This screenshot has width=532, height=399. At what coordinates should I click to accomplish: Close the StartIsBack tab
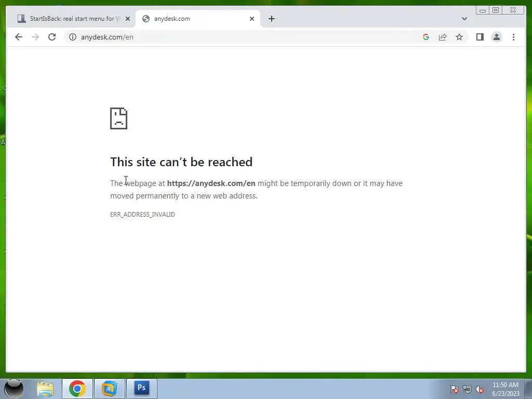tap(128, 19)
